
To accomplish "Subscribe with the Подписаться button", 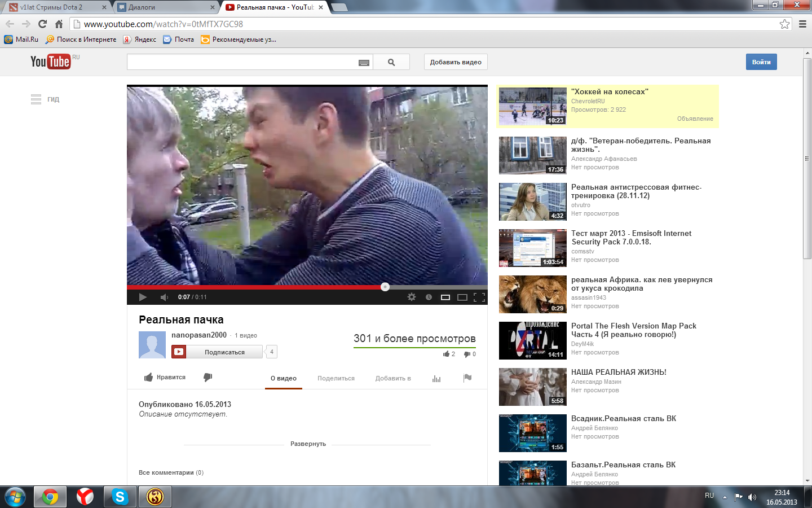I will click(217, 352).
